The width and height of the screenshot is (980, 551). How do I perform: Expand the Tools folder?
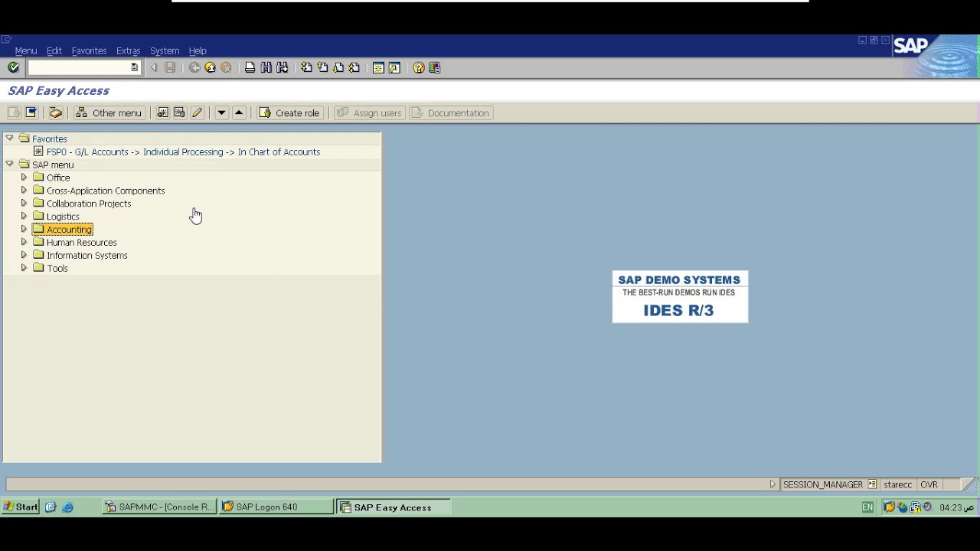pyautogui.click(x=24, y=269)
